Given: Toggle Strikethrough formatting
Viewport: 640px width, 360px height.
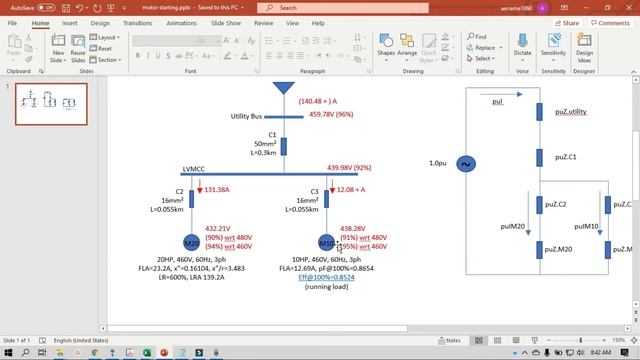Looking at the screenshot, I should coord(168,56).
